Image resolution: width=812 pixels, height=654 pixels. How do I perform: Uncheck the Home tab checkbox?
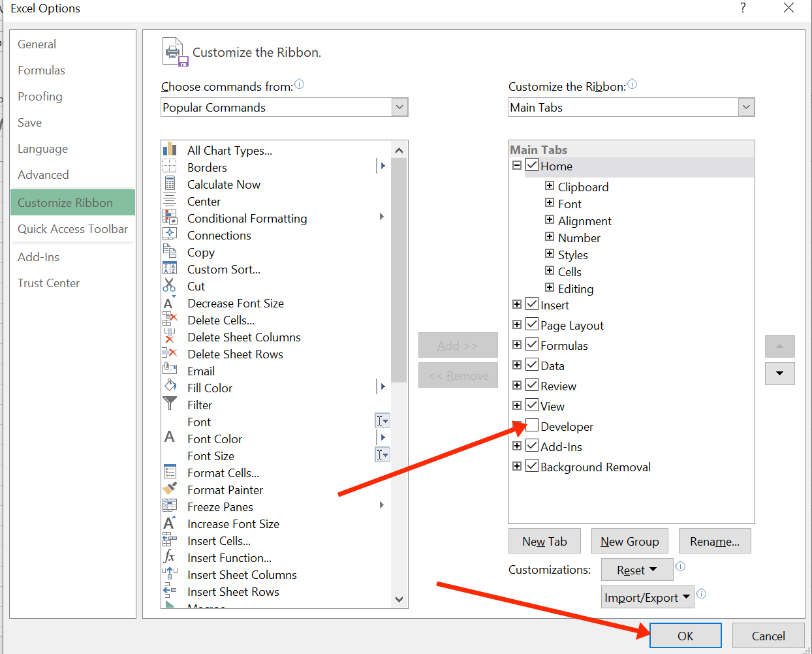(x=532, y=165)
